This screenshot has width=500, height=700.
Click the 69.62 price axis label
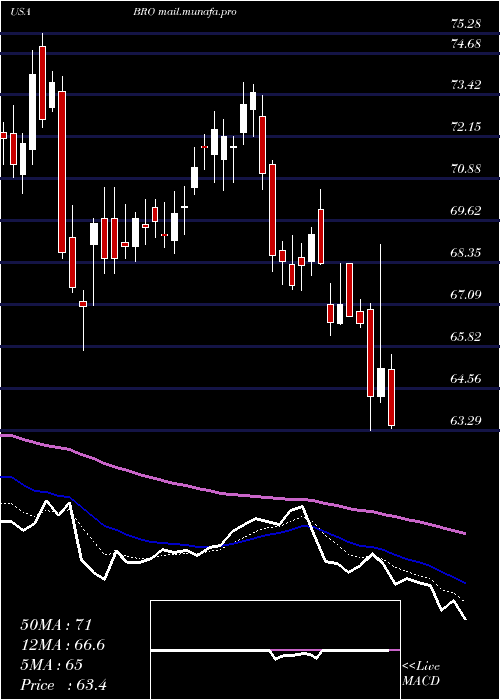pos(466,211)
